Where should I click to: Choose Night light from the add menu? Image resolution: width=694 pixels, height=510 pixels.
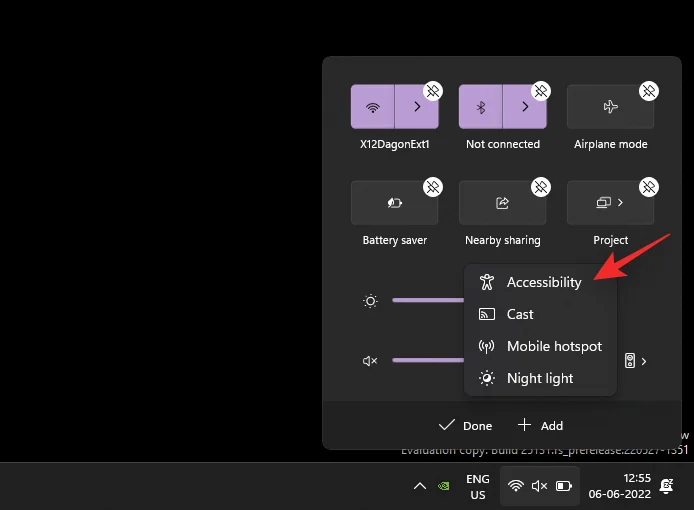[x=540, y=378]
